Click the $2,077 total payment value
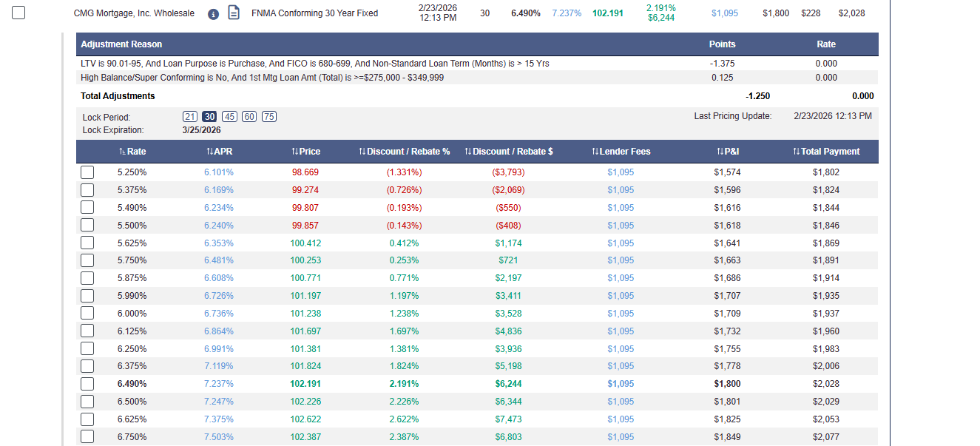 point(826,437)
